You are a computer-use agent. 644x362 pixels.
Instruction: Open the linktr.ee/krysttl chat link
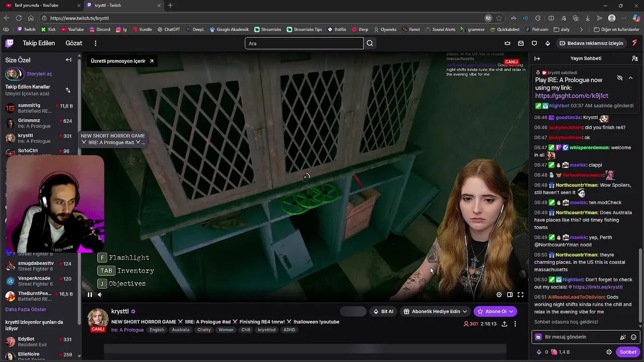tap(598, 287)
